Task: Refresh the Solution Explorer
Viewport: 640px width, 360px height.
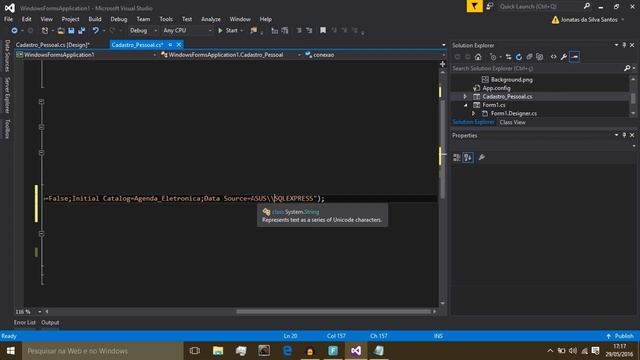Action: click(519, 57)
